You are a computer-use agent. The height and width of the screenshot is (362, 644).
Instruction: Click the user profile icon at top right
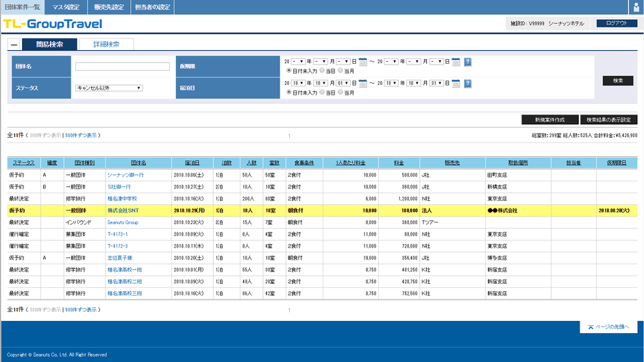tap(636, 7)
